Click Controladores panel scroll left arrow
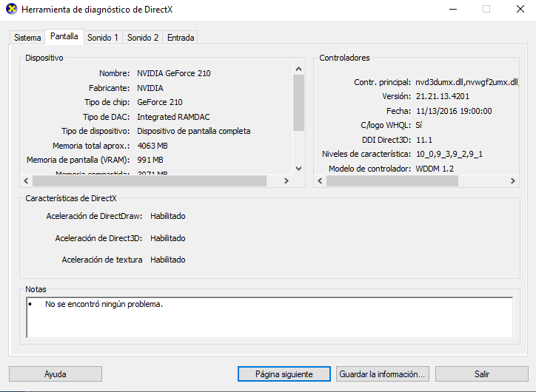 [320, 181]
